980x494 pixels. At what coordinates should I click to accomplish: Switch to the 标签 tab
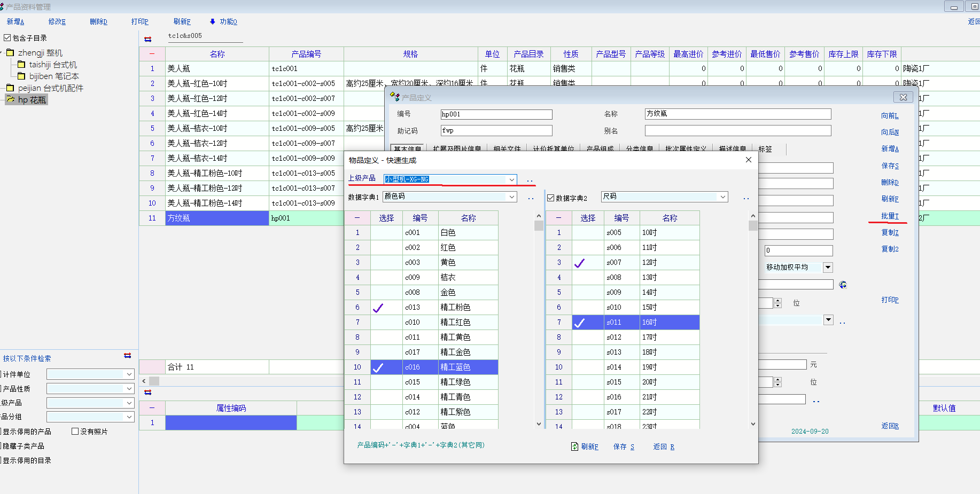click(x=765, y=149)
